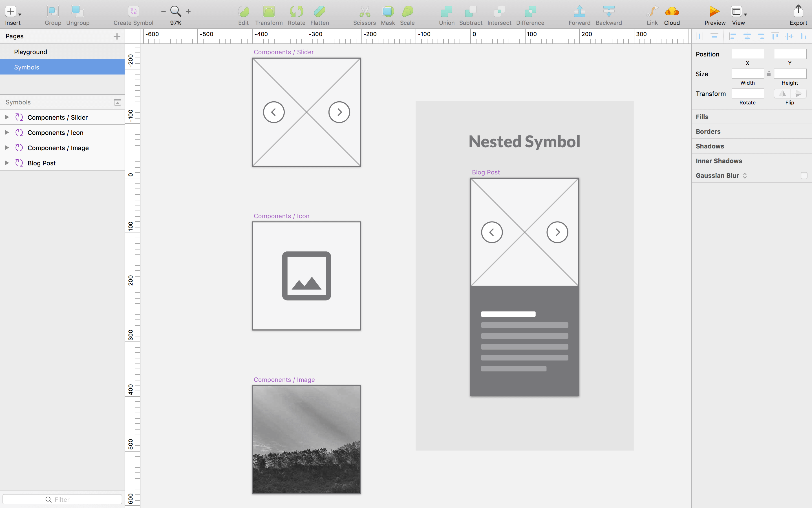Screen dimensions: 812x508
Task: Click the Position Y field
Action: click(790, 54)
